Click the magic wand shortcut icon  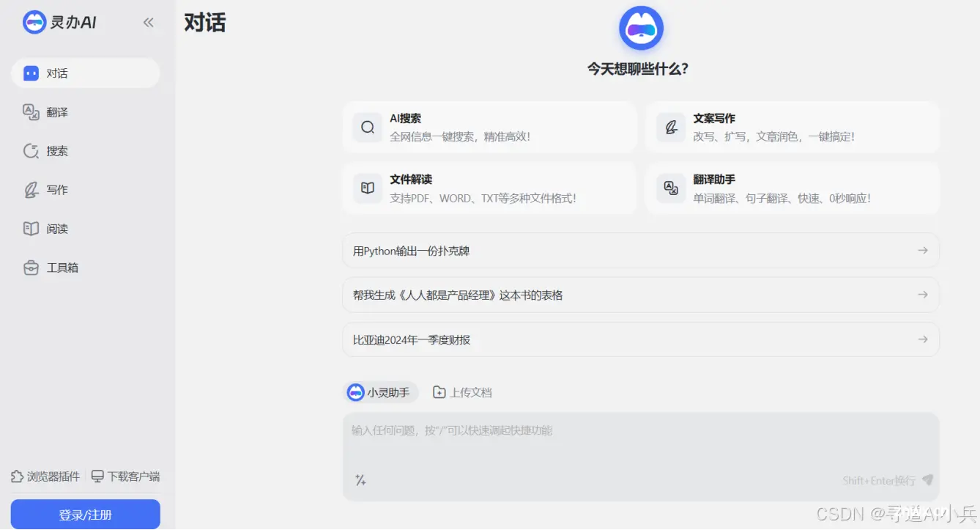pos(360,480)
